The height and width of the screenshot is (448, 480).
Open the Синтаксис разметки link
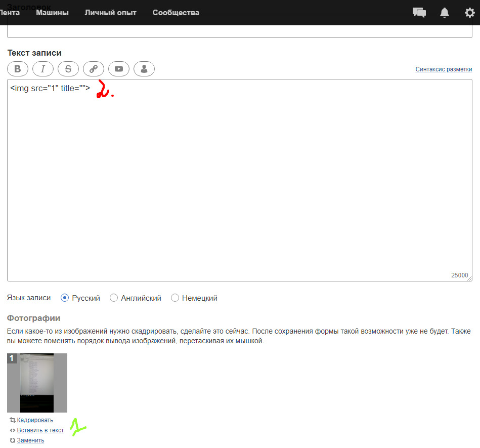[x=444, y=69]
